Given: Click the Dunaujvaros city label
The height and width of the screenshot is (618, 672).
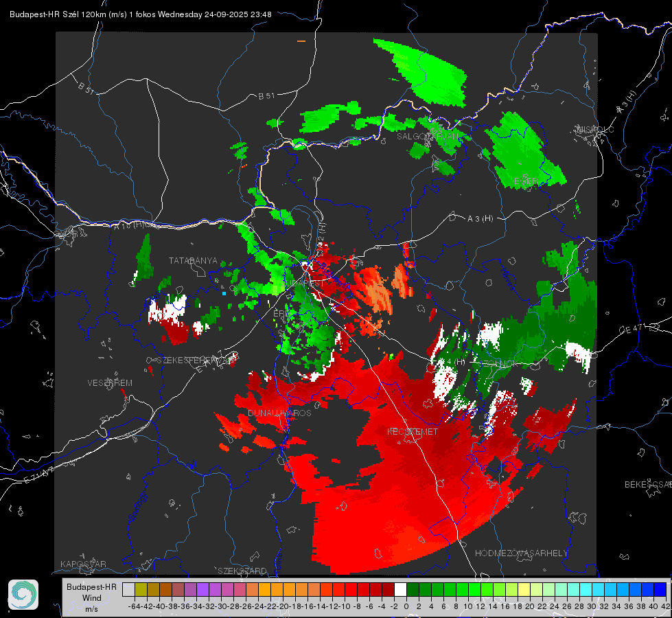Looking at the screenshot, I should (279, 413).
